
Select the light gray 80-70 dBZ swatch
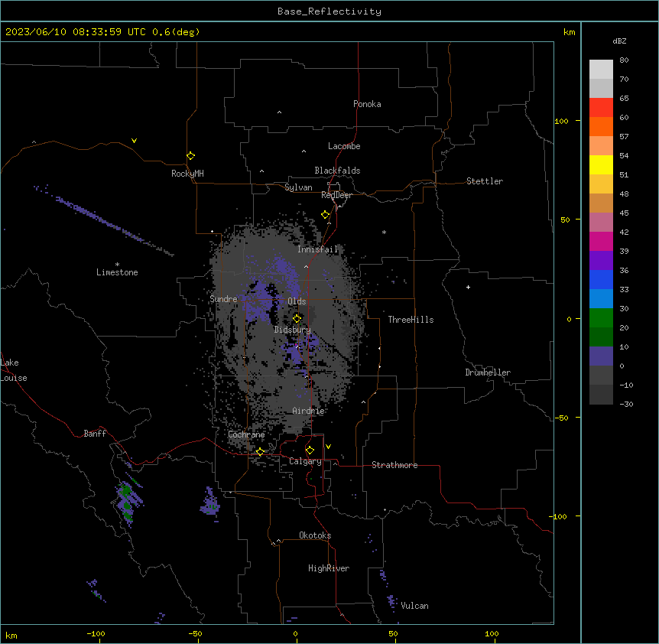(x=601, y=70)
